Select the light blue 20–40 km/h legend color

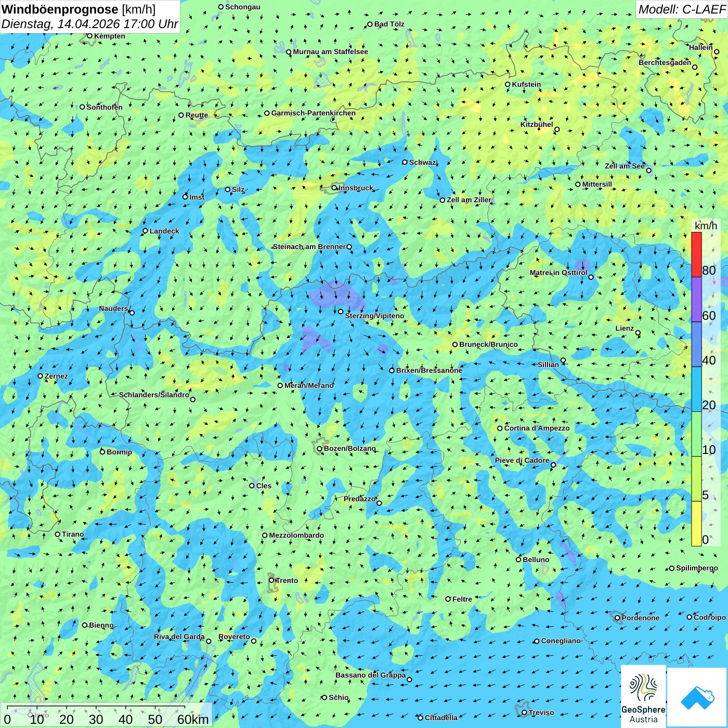(696, 389)
